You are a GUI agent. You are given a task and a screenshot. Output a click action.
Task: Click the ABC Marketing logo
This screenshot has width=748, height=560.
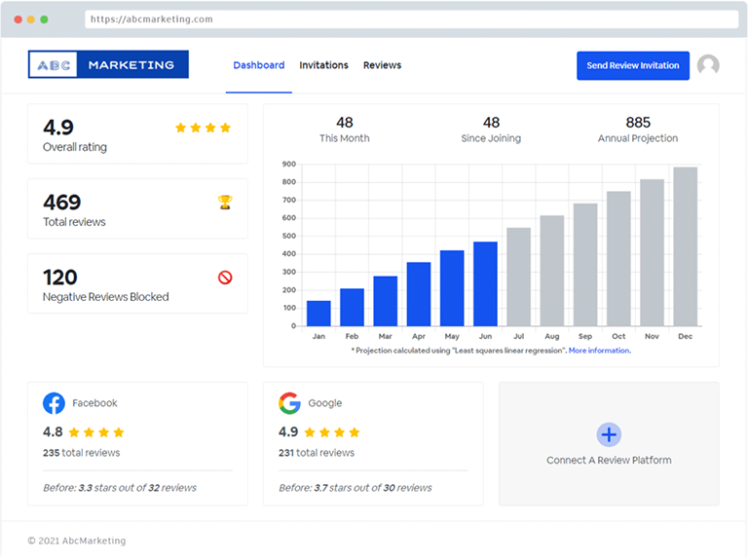108,65
